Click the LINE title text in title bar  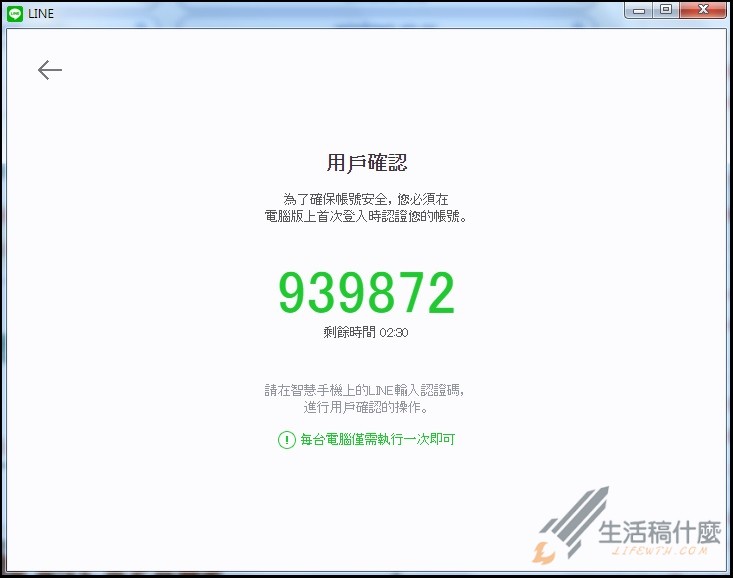point(41,13)
